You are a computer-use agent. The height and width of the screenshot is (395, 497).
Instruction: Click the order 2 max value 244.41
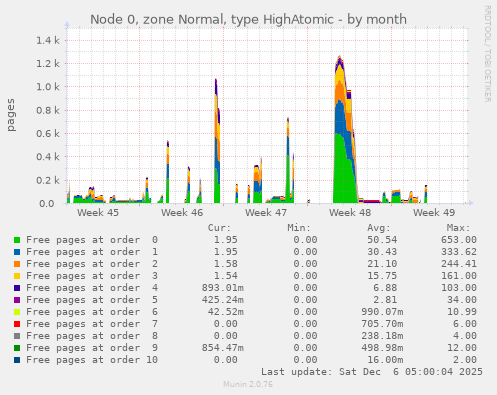[459, 264]
